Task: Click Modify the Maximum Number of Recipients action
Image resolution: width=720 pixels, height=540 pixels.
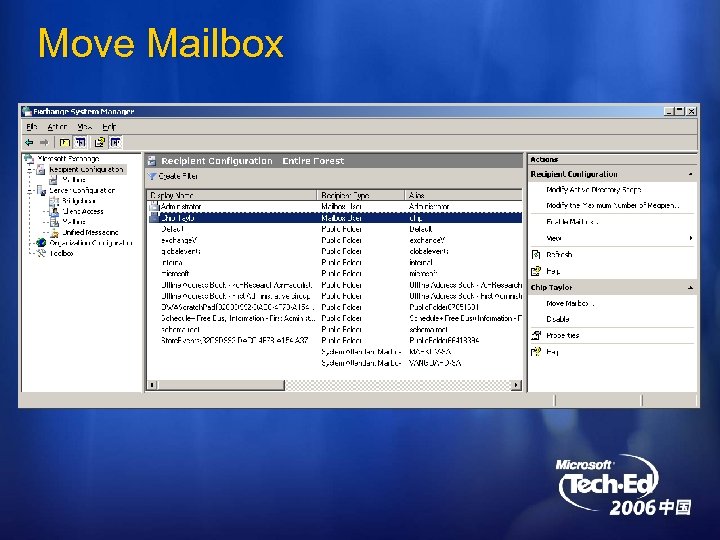Action: point(613,206)
